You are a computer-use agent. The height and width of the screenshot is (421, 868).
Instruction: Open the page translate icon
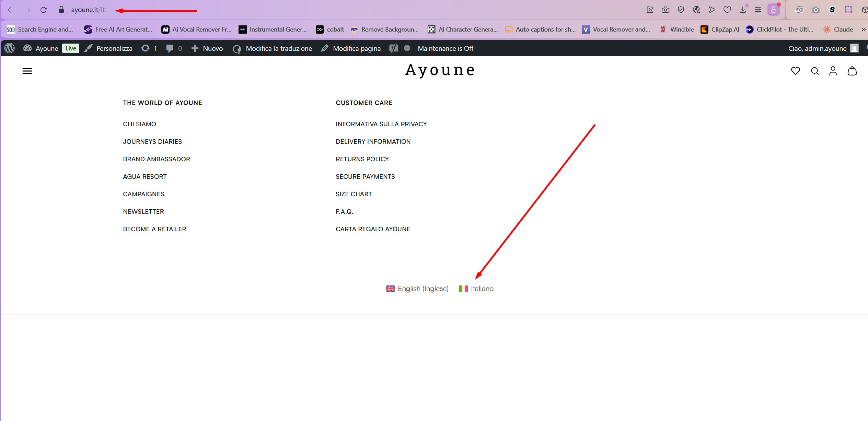click(696, 10)
